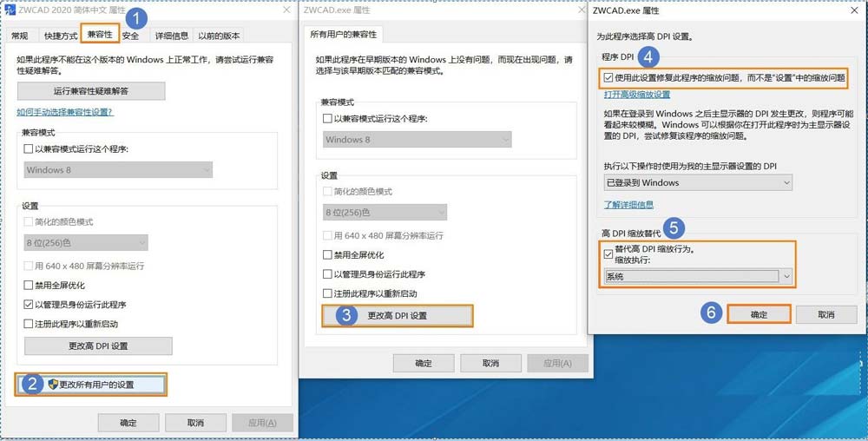Open the 安全 tab

point(131,36)
